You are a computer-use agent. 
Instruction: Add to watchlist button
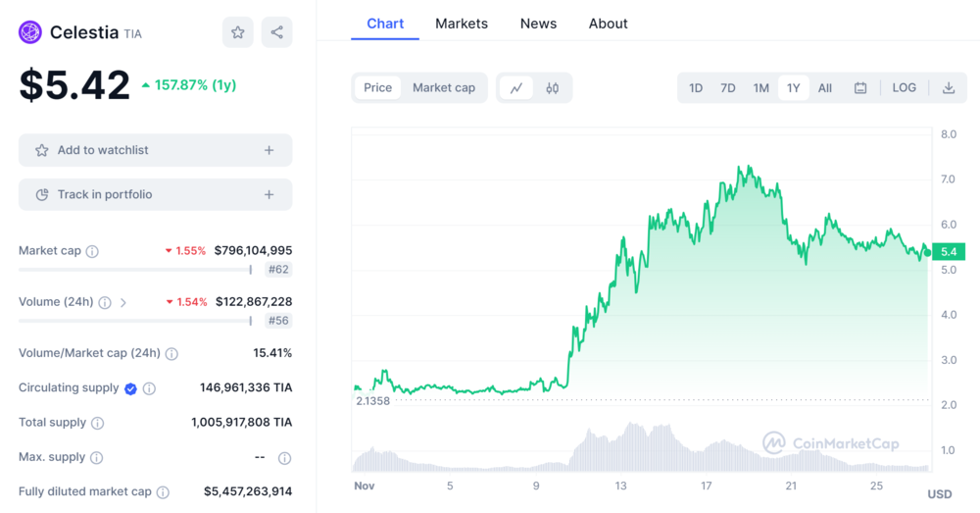[155, 150]
